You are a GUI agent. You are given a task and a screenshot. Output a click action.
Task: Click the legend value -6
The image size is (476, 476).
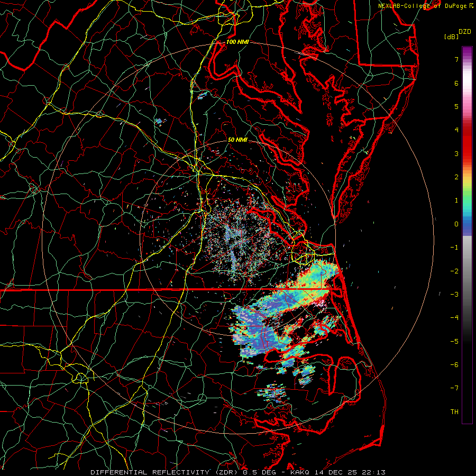pos(454,365)
